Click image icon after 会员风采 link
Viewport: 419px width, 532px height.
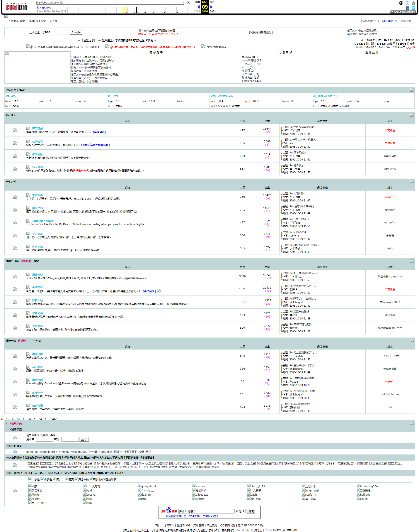[x=159, y=291]
